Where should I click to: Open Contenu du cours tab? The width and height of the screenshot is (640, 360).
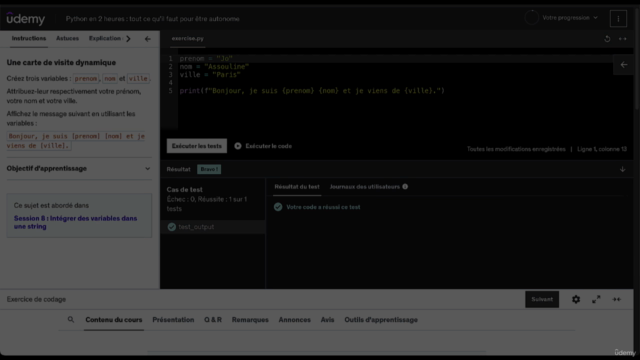[x=113, y=320]
